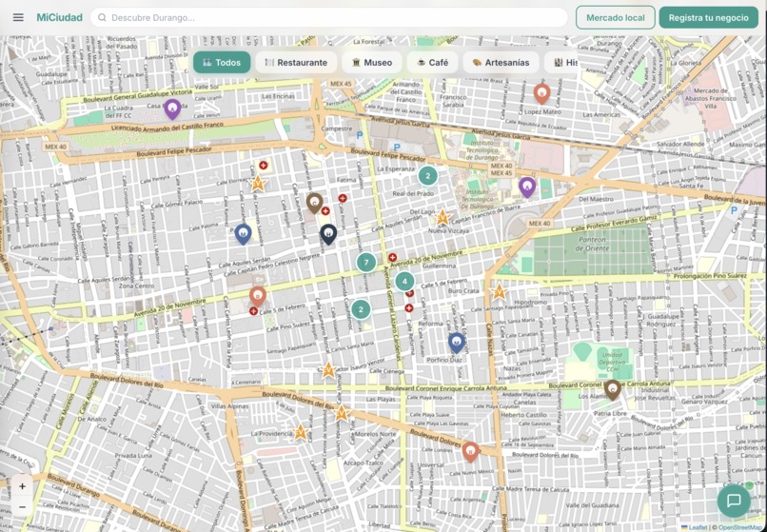
Task: Open the hamburger menu
Action: (18, 18)
